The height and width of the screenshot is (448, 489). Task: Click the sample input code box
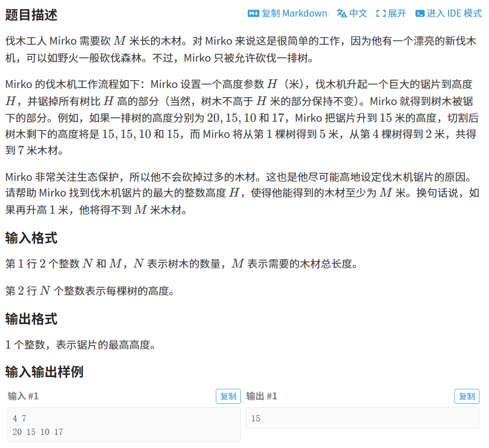124,425
